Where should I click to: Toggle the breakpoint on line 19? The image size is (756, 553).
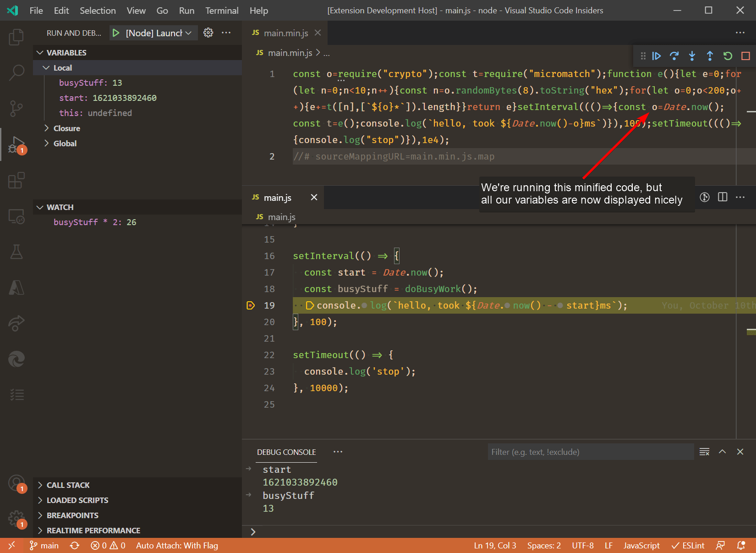pos(250,305)
